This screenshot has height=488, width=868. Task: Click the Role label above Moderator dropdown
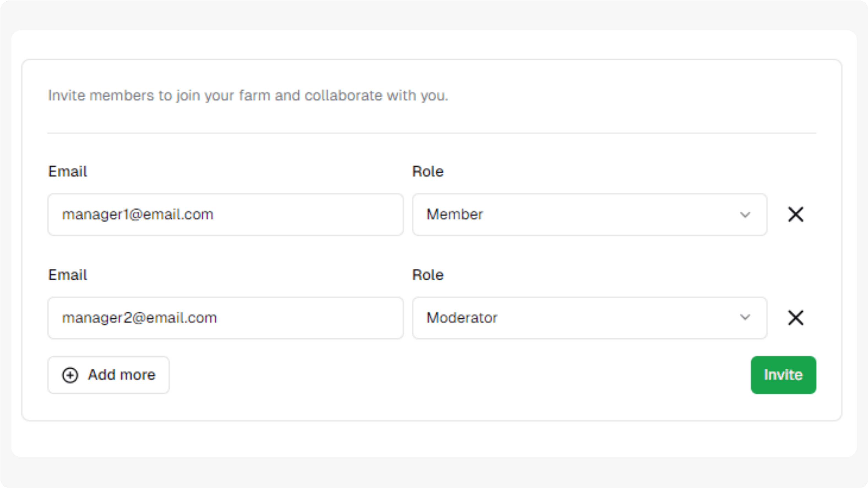428,275
